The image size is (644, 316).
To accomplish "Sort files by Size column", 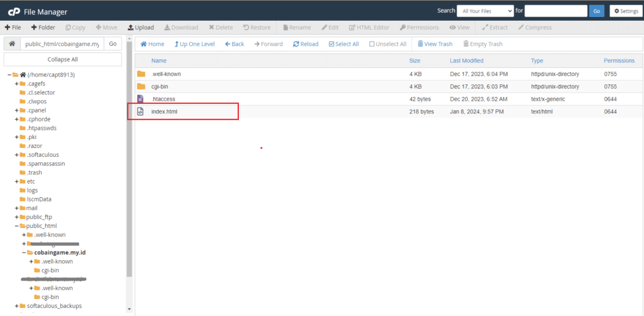I will coord(415,60).
